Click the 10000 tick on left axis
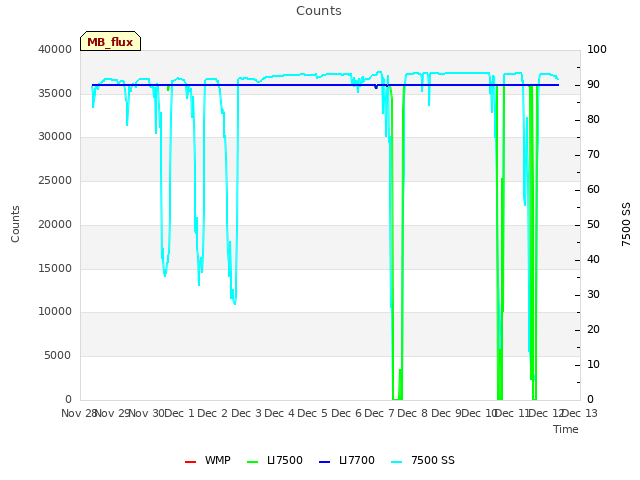 click(x=55, y=312)
